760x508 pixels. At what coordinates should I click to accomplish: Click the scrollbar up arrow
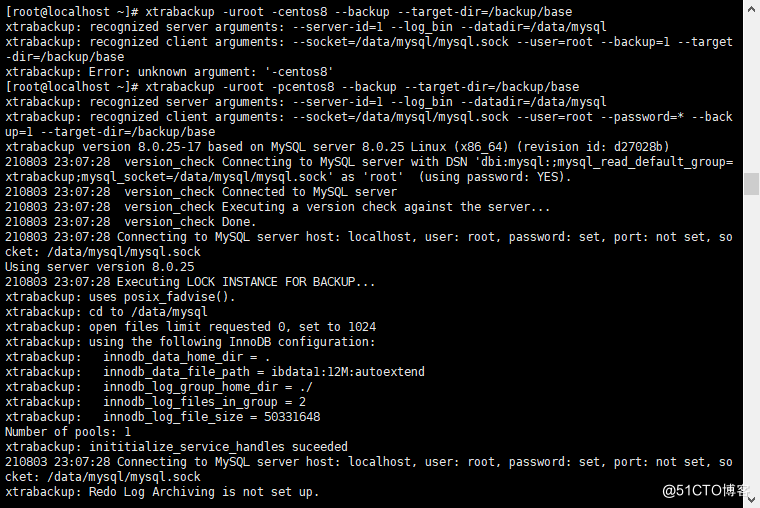(751, 8)
